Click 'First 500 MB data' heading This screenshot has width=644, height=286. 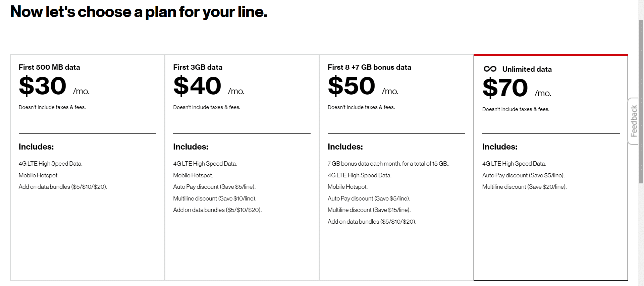pos(49,67)
